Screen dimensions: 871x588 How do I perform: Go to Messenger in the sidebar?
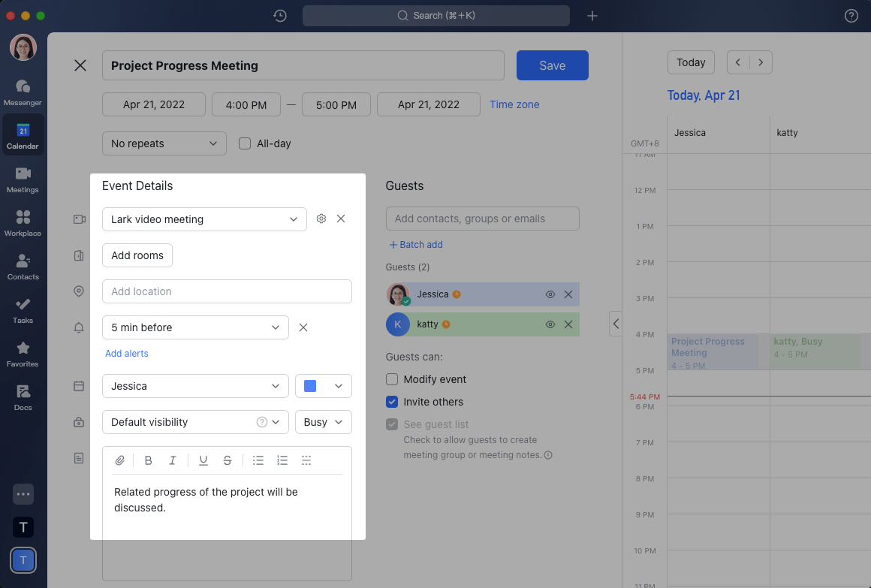(x=23, y=92)
